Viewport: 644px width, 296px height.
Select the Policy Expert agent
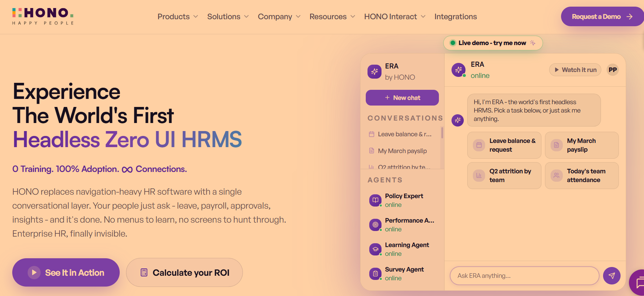tap(402, 200)
